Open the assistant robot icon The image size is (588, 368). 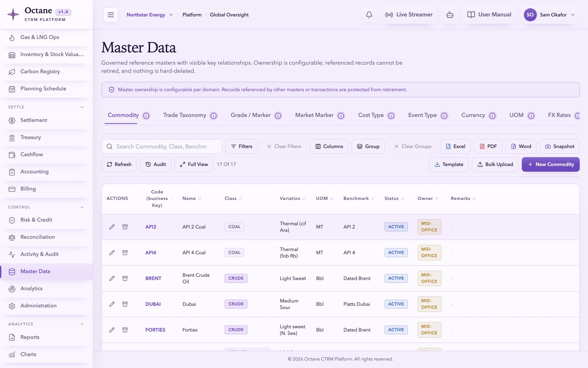[x=450, y=15]
